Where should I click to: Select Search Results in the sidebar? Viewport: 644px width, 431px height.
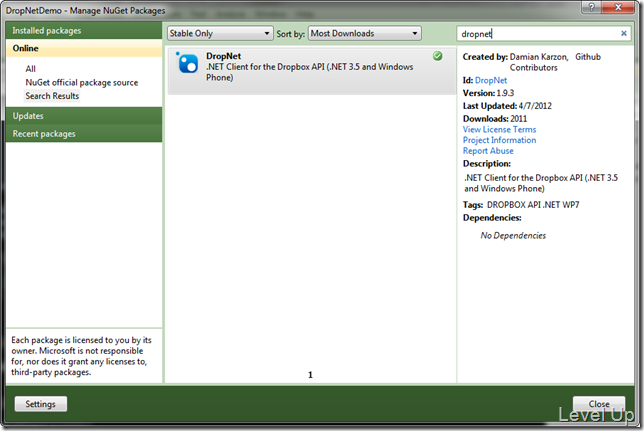[52, 96]
